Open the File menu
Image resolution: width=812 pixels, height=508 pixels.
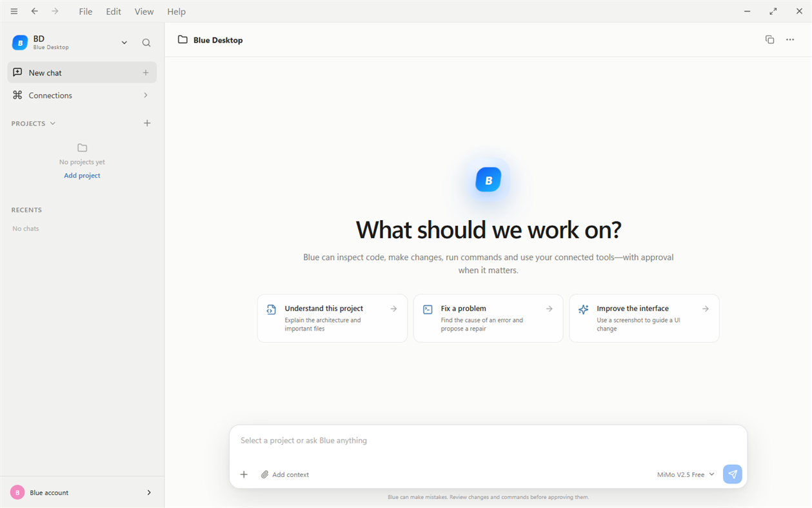click(86, 12)
